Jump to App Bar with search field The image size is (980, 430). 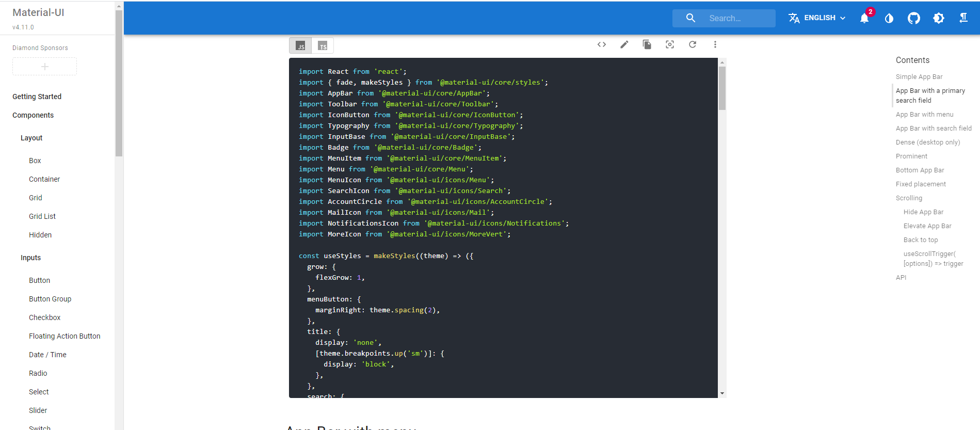934,129
